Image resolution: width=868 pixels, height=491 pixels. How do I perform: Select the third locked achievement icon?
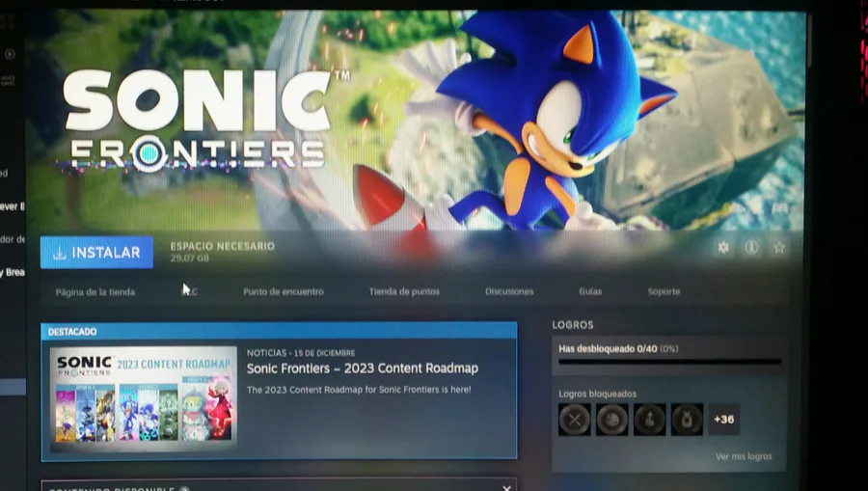[650, 419]
